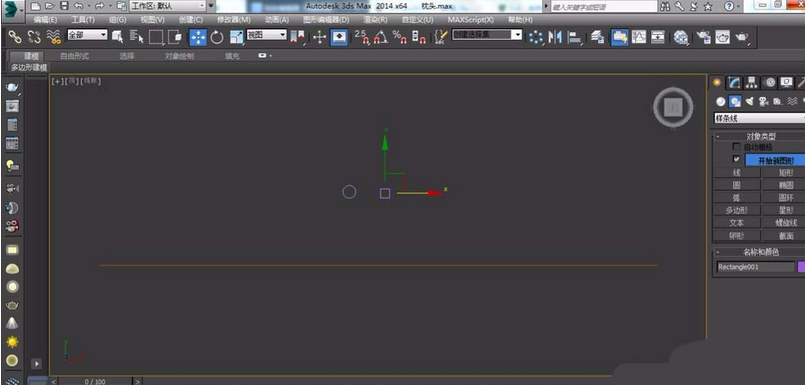
Task: Open the Rendered Frame Window icon
Action: (x=723, y=37)
